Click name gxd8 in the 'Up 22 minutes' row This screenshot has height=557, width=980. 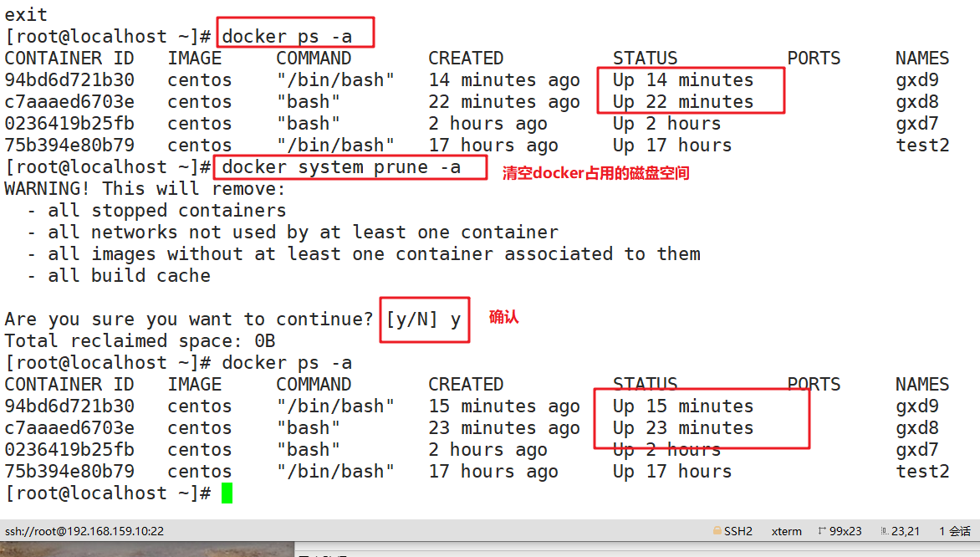coord(917,103)
